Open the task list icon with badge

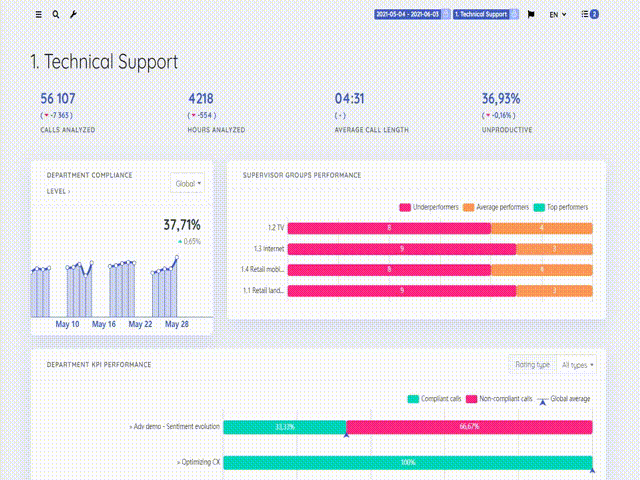coord(589,15)
